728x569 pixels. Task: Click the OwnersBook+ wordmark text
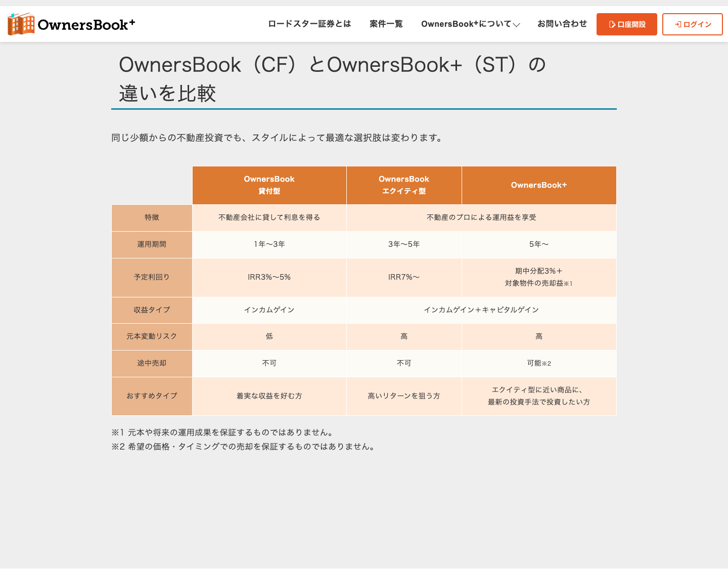tap(86, 24)
